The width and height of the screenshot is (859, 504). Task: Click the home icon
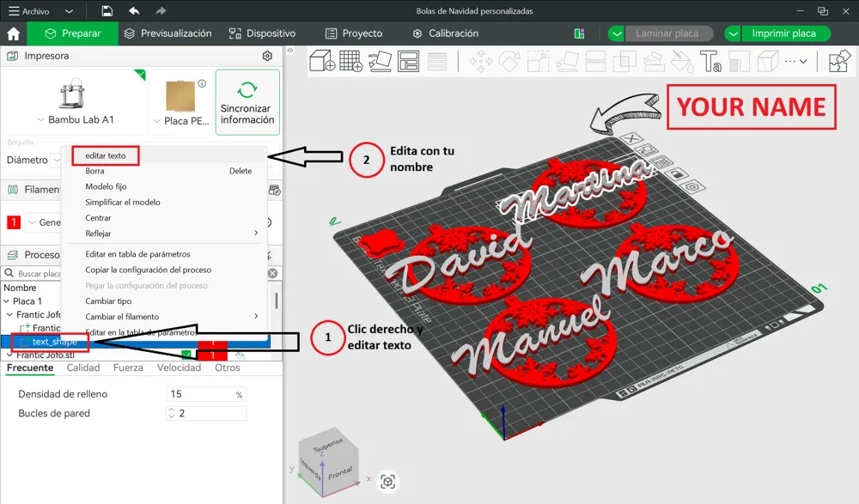[13, 34]
